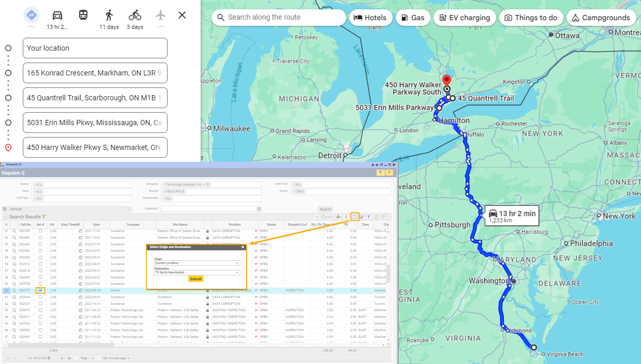Click the Hotels chip on map
The image size is (641, 364).
tap(370, 18)
